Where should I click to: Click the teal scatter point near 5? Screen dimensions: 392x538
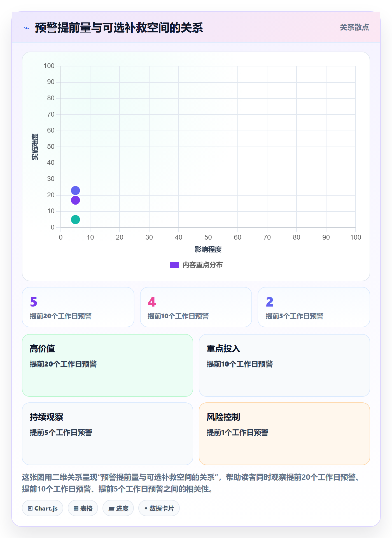point(75,220)
